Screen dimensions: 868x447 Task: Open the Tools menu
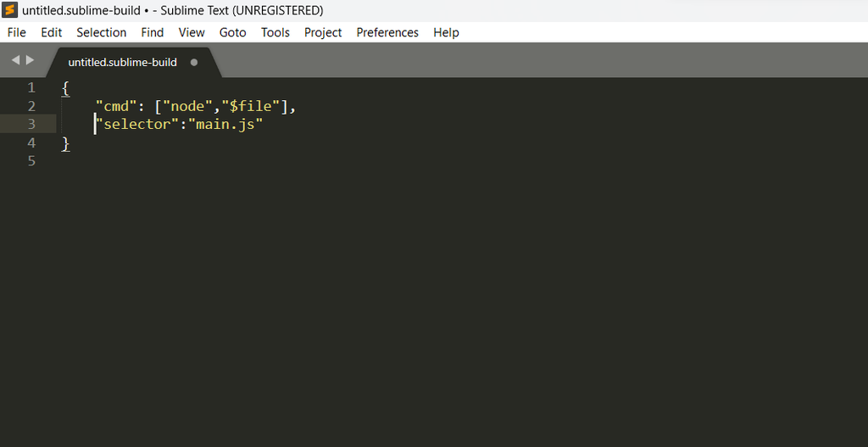[275, 33]
